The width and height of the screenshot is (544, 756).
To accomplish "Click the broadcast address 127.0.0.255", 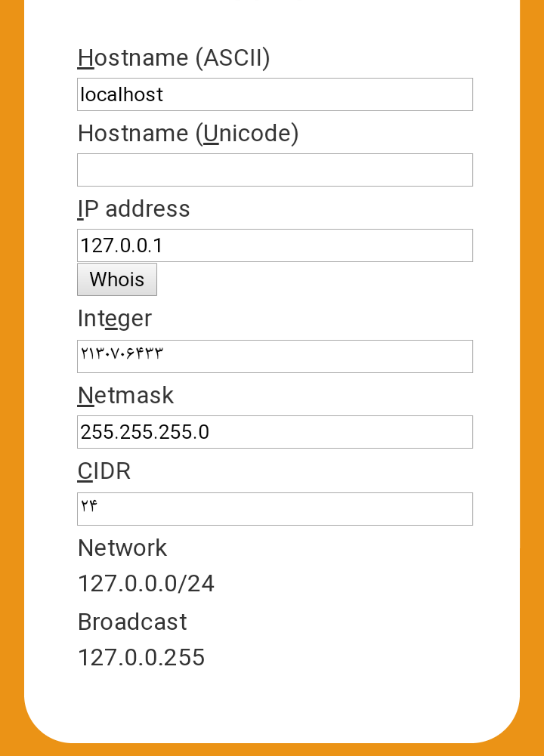I will (x=141, y=657).
